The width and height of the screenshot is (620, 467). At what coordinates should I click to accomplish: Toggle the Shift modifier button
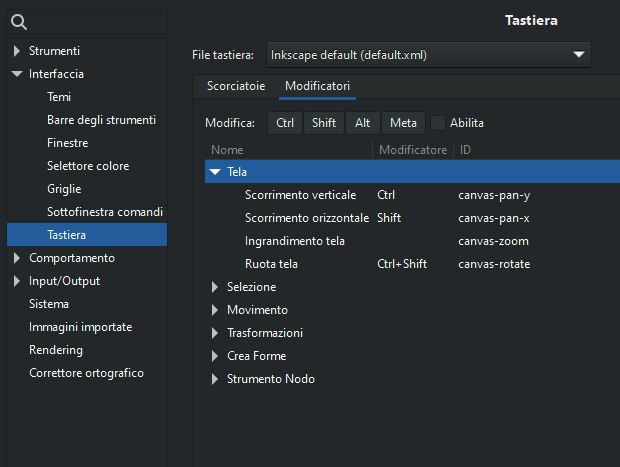[x=324, y=123]
